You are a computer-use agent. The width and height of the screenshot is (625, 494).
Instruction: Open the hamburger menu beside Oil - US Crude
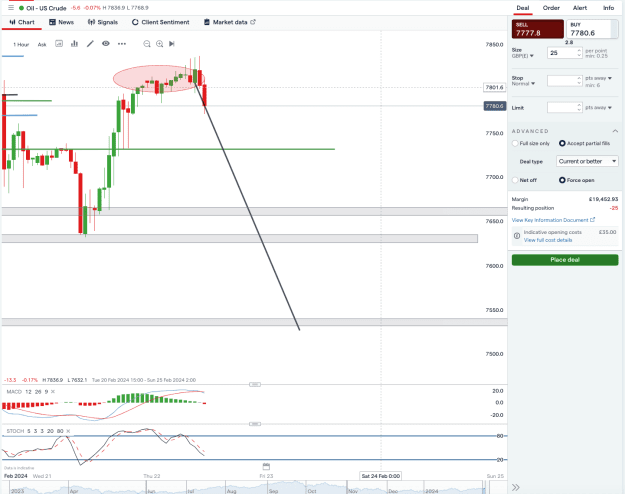pyautogui.click(x=11, y=8)
